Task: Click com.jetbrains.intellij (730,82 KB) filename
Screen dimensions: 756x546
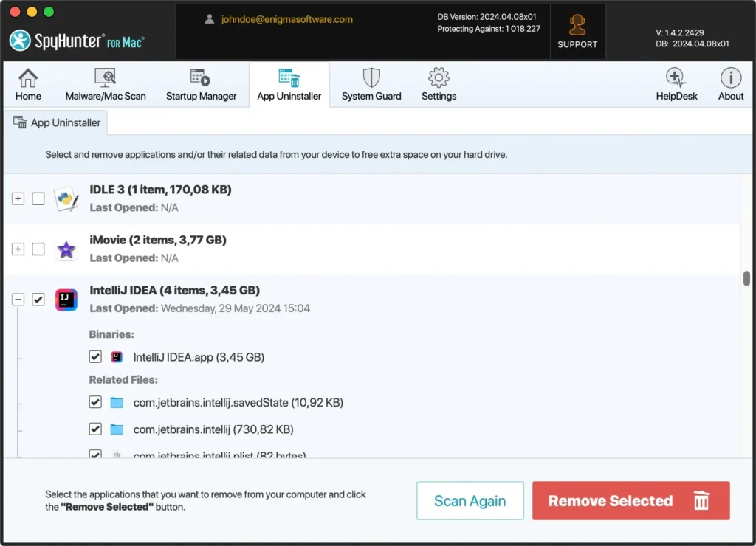Action: (x=213, y=429)
